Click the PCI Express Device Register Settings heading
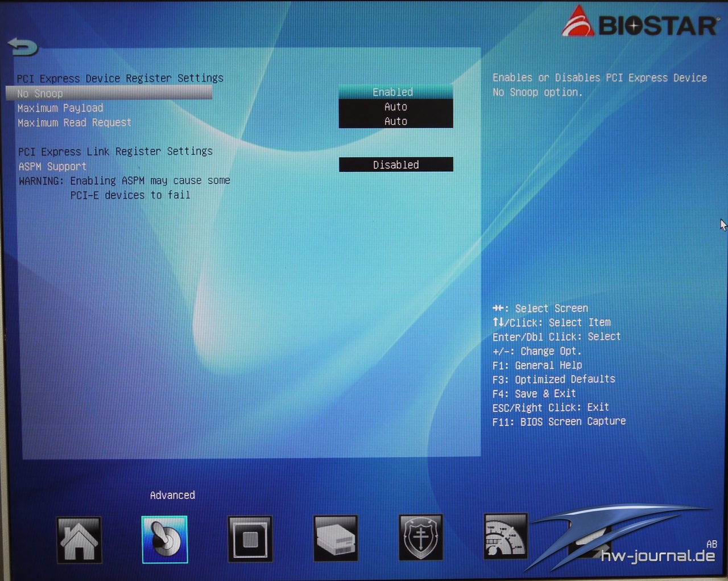Image resolution: width=728 pixels, height=581 pixels. (x=120, y=78)
